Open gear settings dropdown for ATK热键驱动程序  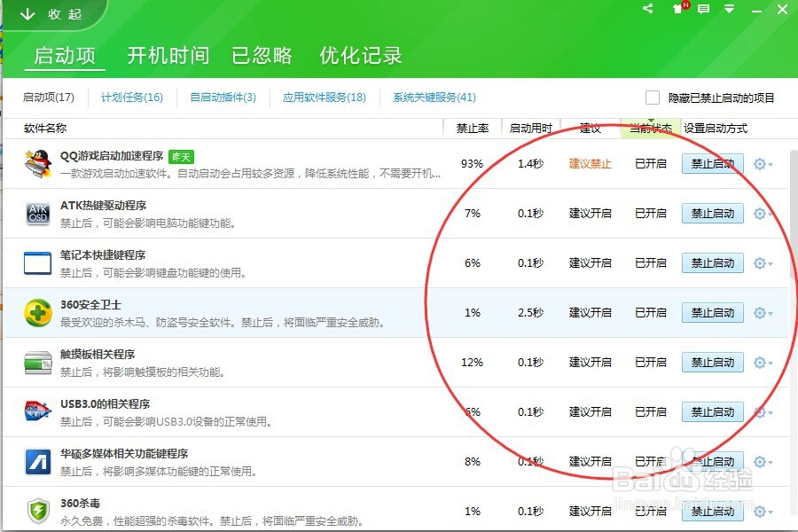[763, 214]
